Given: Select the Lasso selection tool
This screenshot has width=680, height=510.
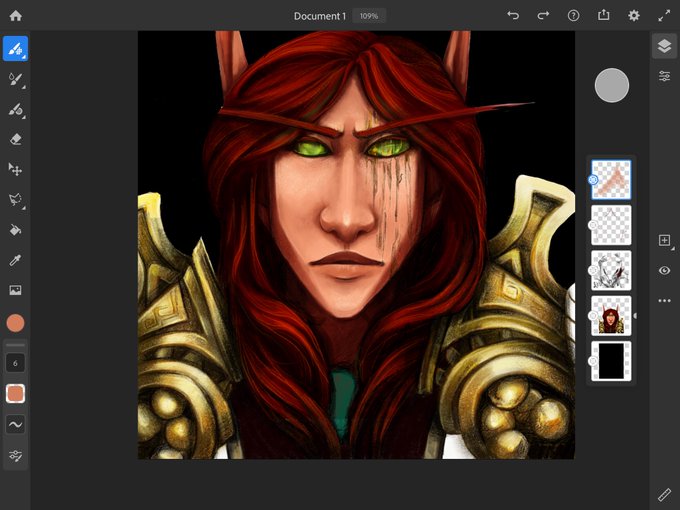Looking at the screenshot, I should click(16, 200).
